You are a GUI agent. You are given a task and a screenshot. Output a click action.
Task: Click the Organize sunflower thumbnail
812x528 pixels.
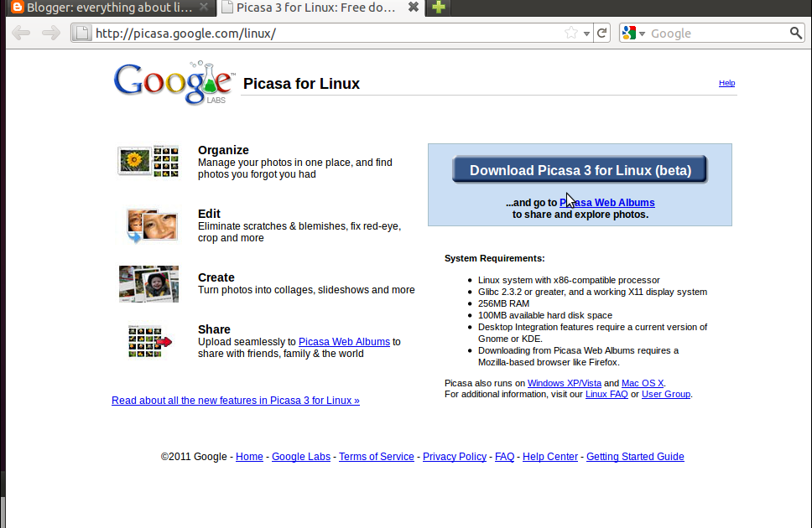148,161
